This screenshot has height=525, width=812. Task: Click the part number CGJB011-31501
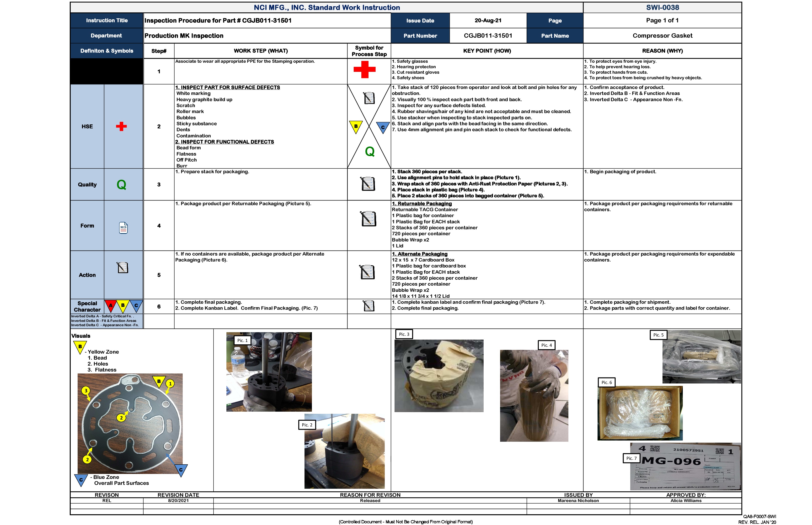488,36
